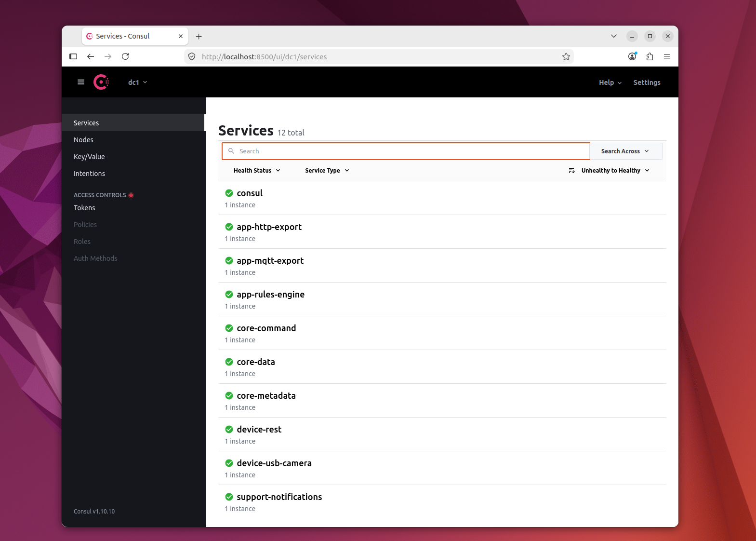The image size is (756, 541).
Task: Click the browser address bar URL
Action: click(264, 56)
